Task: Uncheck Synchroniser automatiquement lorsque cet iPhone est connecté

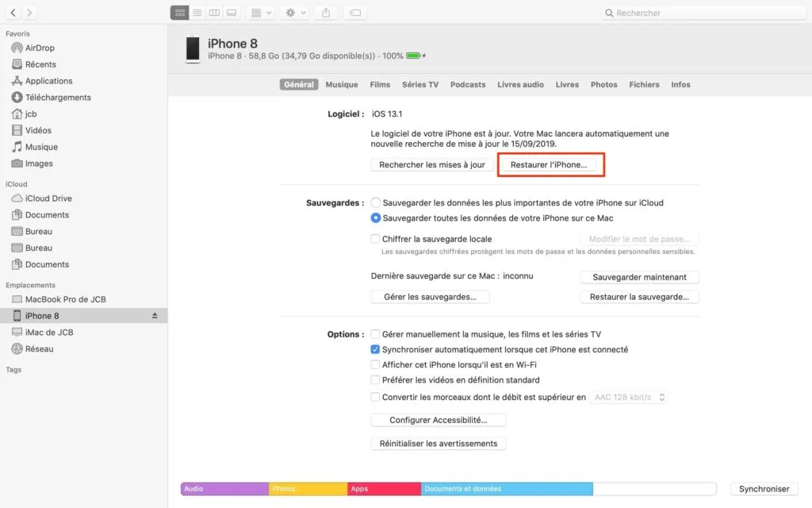Action: [376, 349]
